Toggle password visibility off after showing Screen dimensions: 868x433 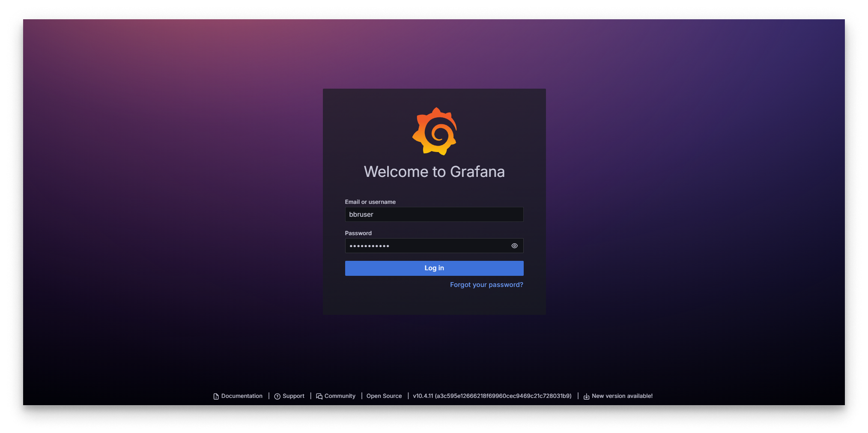(x=514, y=245)
